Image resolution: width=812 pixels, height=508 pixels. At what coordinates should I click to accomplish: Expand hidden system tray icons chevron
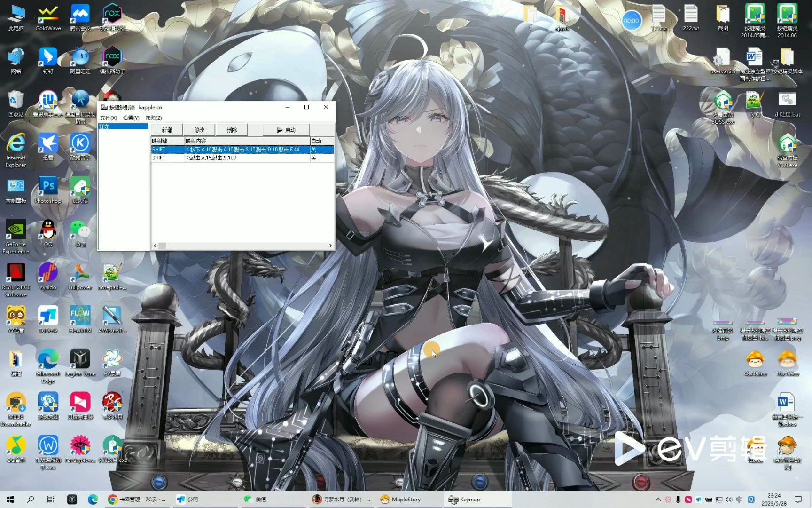(658, 500)
